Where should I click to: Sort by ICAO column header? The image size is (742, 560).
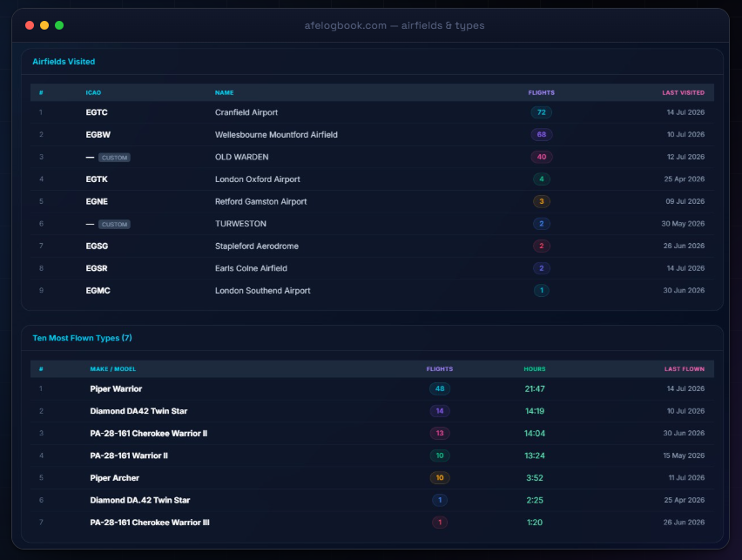pos(93,93)
